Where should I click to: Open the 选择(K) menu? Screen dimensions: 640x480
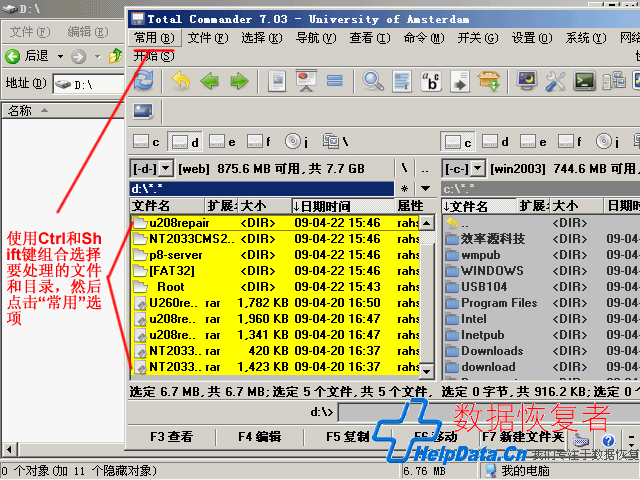(x=262, y=38)
